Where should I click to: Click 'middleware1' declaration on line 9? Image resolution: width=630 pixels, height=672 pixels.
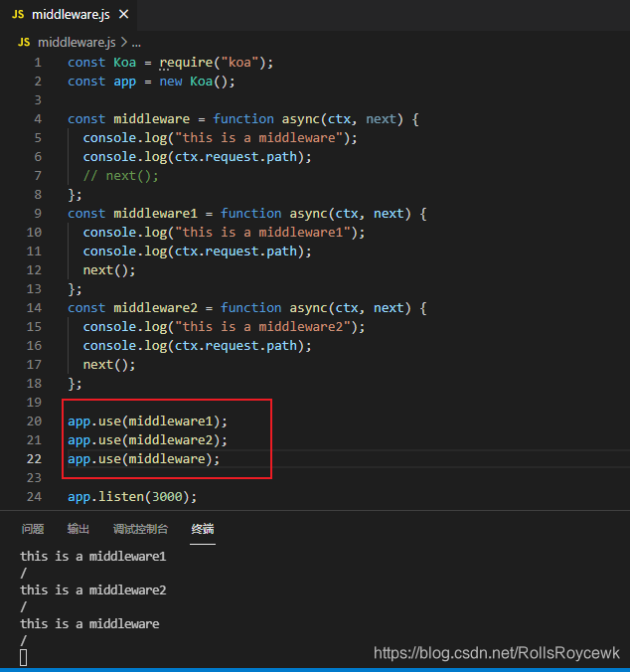(155, 214)
